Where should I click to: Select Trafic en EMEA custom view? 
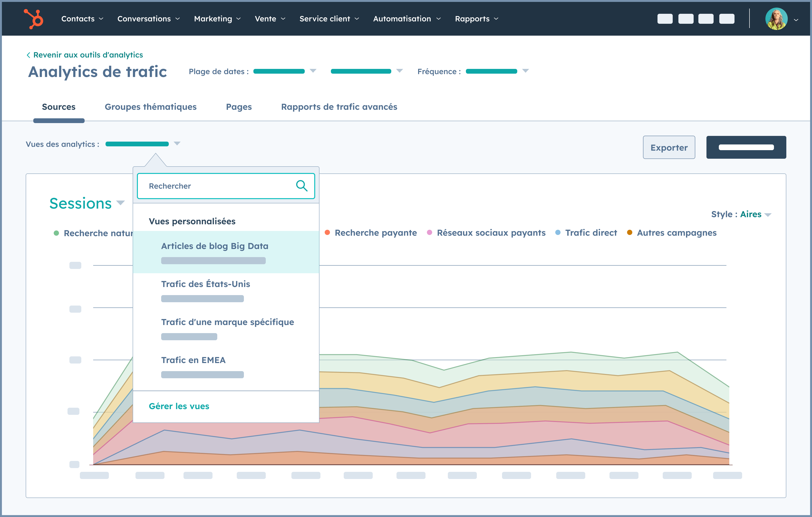[x=193, y=360]
